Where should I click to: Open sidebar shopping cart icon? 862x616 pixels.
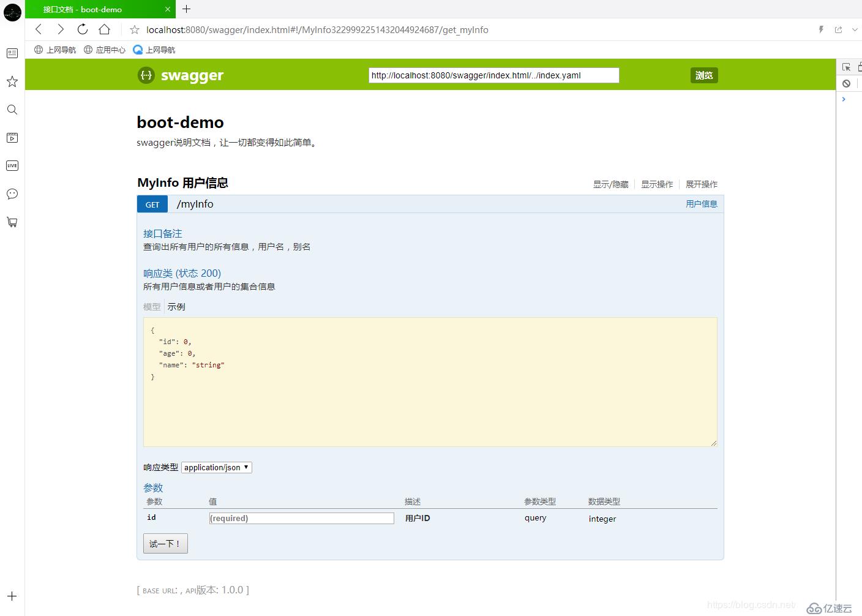[12, 222]
